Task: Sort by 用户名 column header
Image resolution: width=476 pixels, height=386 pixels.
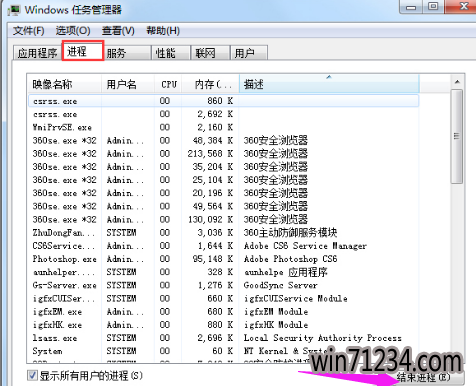Action: [128, 84]
